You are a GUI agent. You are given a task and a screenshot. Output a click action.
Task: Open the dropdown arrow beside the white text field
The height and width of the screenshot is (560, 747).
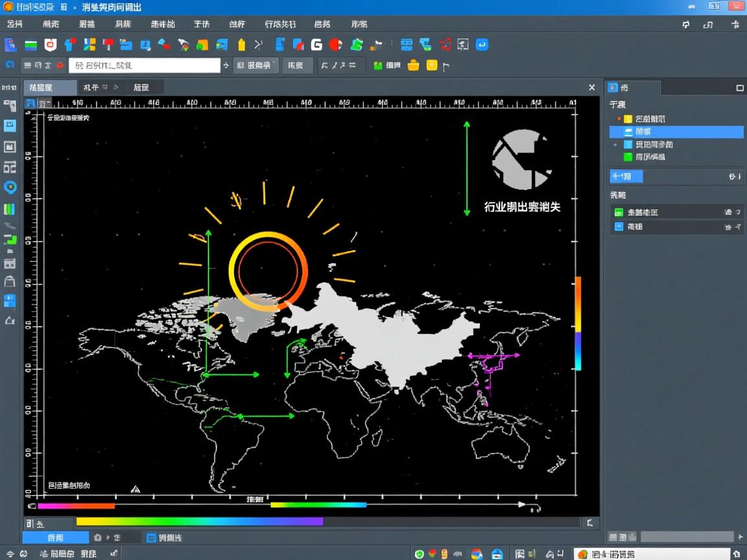click(x=226, y=65)
